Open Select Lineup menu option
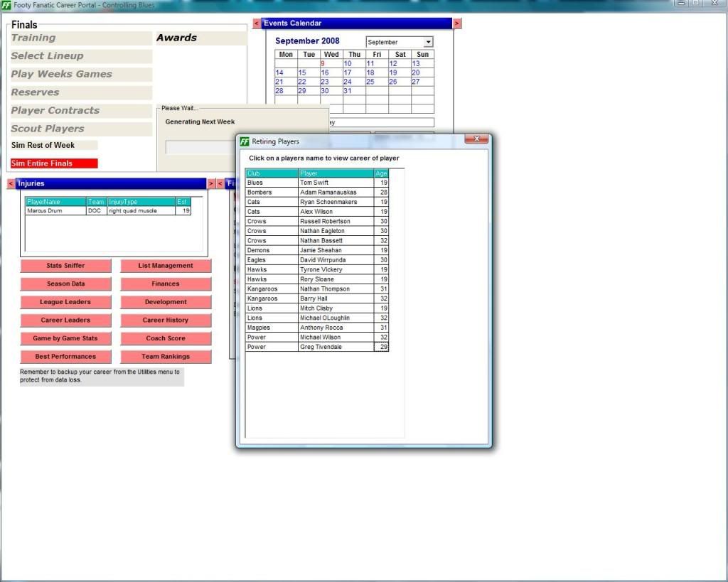This screenshot has height=582, width=728. click(47, 56)
